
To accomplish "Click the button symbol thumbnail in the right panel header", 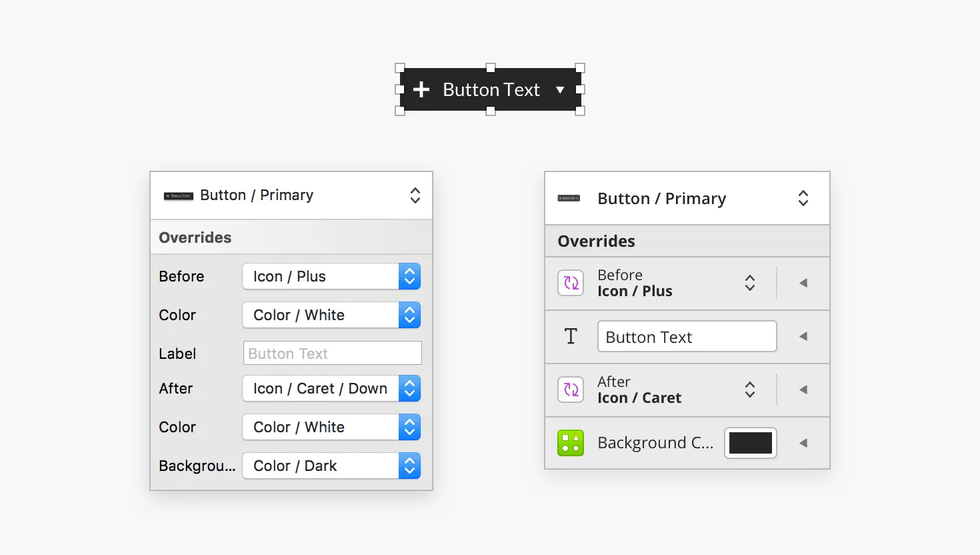I will [x=569, y=198].
